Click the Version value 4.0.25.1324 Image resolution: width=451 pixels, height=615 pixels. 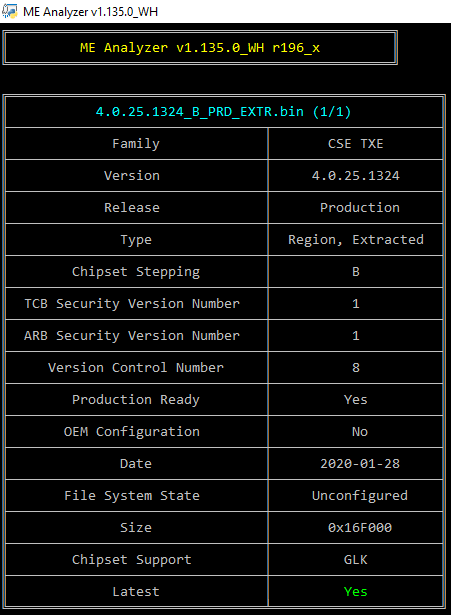coord(356,175)
